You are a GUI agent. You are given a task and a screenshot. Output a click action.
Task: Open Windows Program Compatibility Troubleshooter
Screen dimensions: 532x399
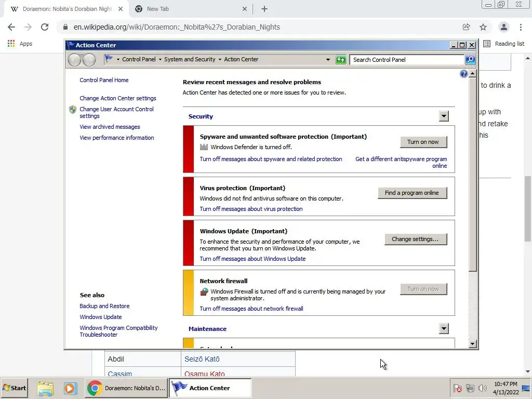[x=118, y=331]
